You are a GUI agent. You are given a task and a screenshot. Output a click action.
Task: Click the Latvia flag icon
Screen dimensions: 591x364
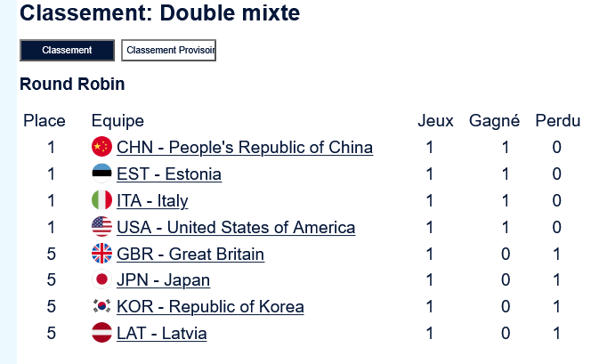101,334
